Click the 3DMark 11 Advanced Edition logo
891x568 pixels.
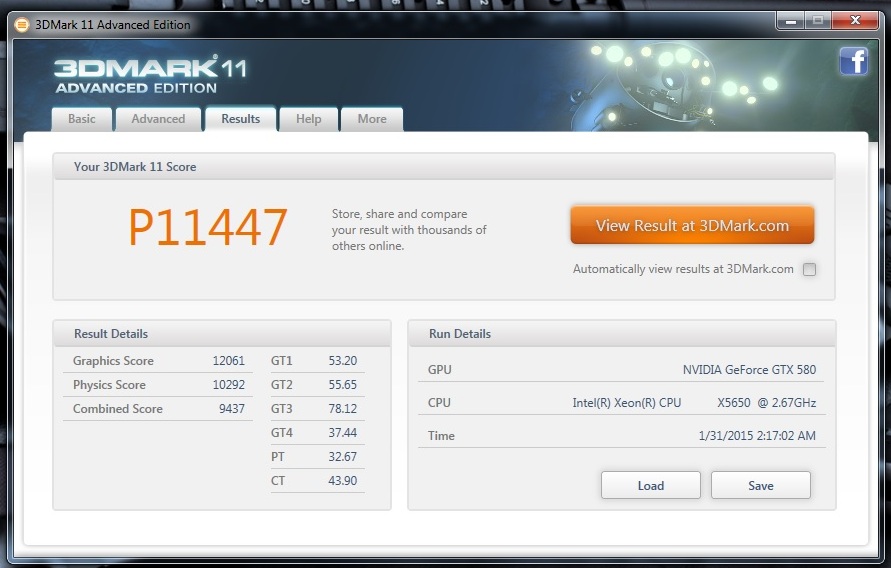(151, 74)
